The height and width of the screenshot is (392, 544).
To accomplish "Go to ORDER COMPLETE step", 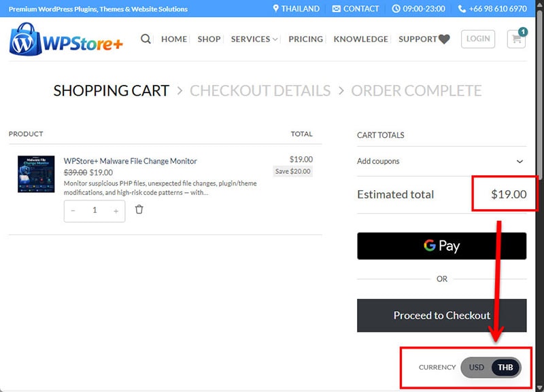I will point(416,91).
